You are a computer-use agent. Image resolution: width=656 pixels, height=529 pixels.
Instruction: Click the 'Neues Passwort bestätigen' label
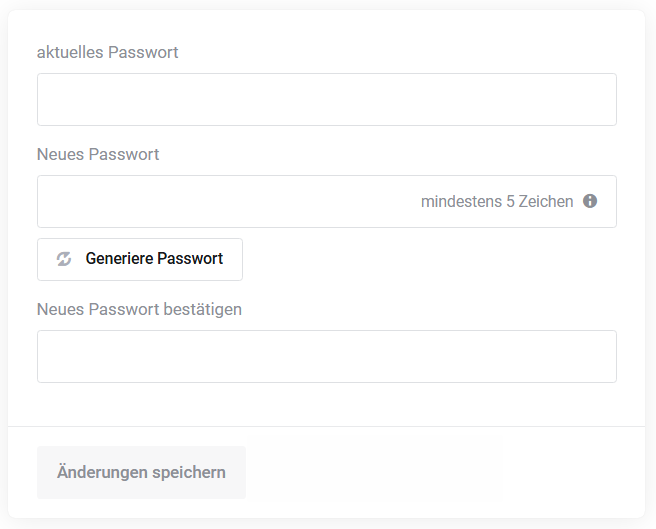tap(139, 309)
